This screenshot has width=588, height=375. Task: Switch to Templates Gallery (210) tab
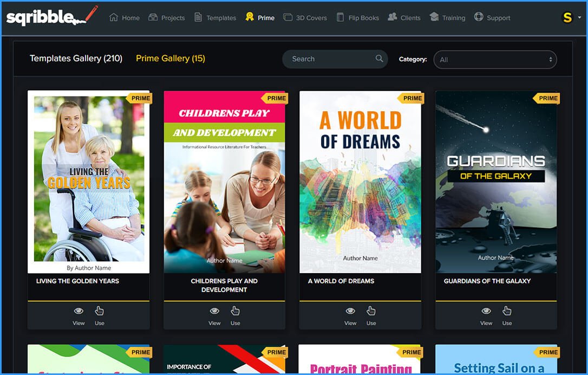pos(76,58)
